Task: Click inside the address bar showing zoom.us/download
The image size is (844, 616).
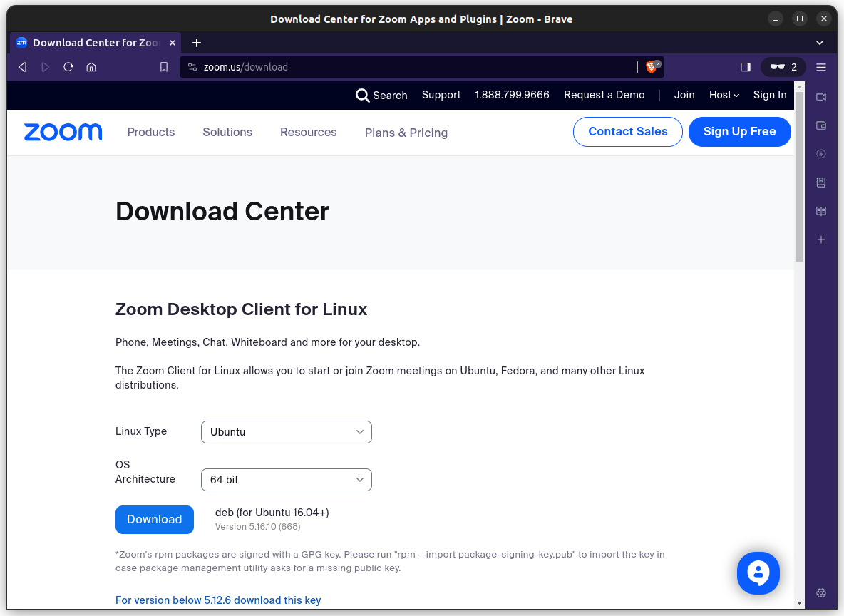Action: click(x=356, y=67)
